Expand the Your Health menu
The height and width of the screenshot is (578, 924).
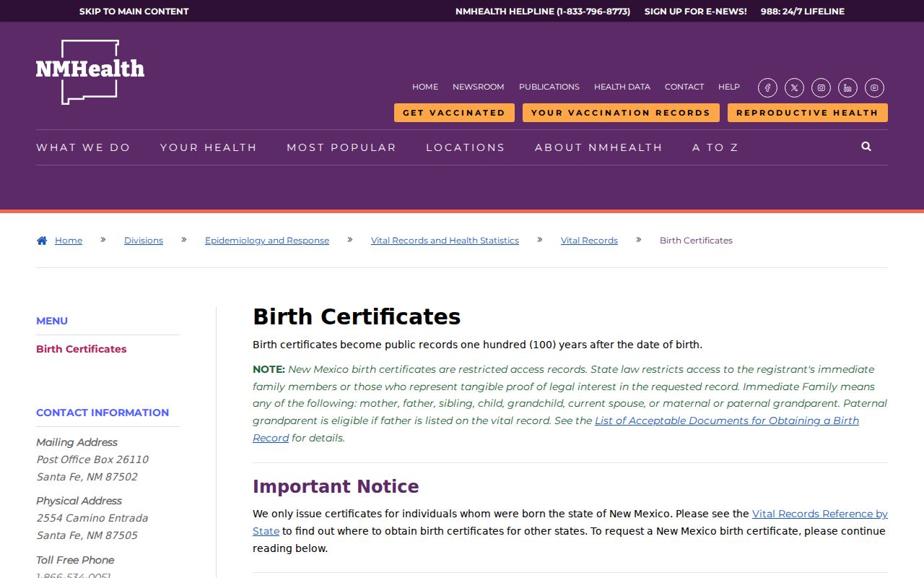click(209, 147)
